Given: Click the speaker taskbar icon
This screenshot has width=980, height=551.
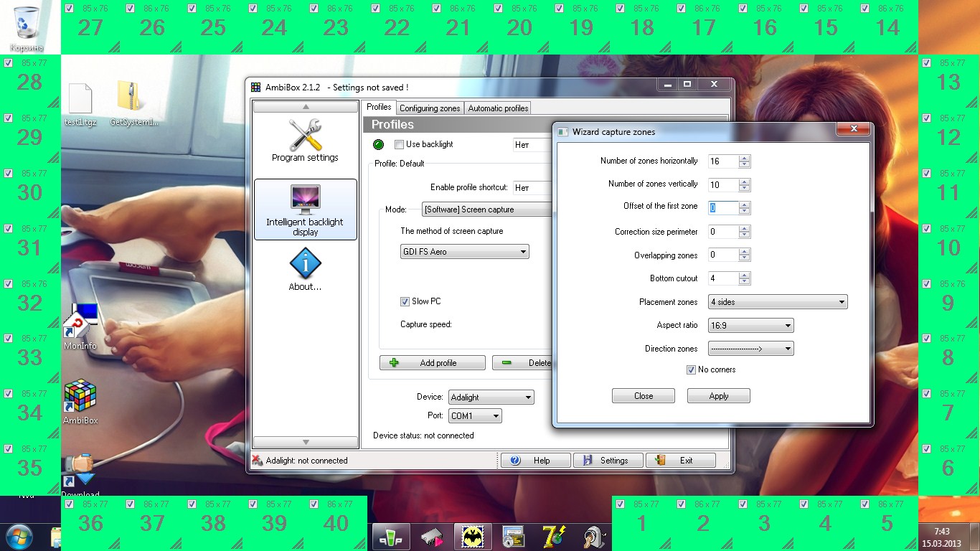Looking at the screenshot, I should pos(595,537).
